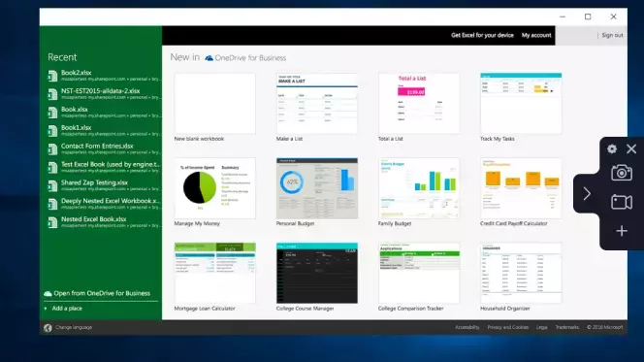This screenshot has height=362, width=644.
Task: Open My account in top bar
Action: [536, 35]
